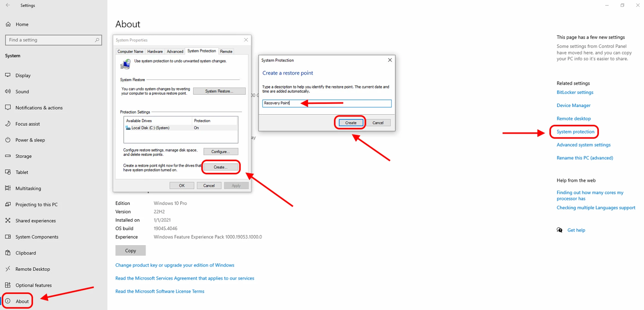Click the search magnifier icon
Image resolution: width=644 pixels, height=310 pixels.
[97, 40]
